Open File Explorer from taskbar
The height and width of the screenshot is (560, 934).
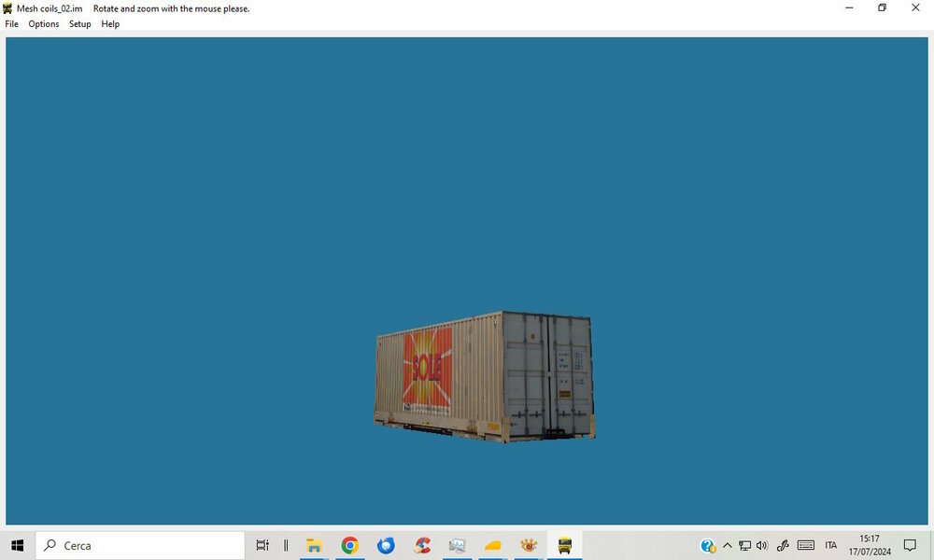pos(314,545)
